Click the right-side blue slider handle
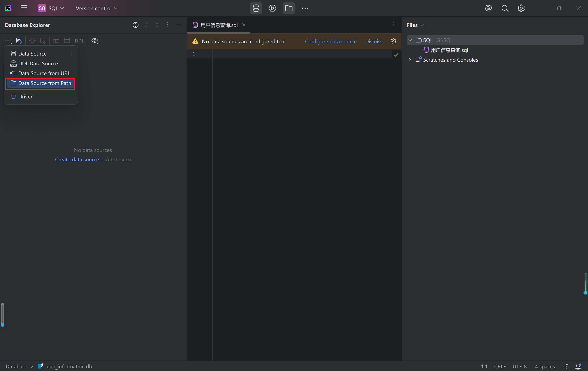 point(585,293)
